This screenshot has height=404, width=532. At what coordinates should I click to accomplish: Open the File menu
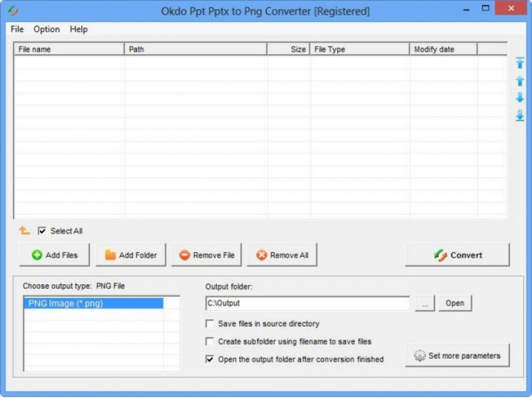click(x=16, y=29)
